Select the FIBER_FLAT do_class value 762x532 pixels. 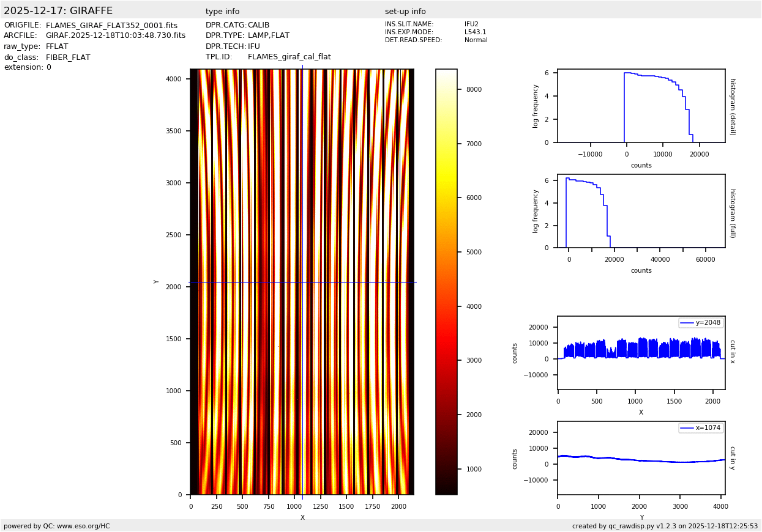[68, 57]
